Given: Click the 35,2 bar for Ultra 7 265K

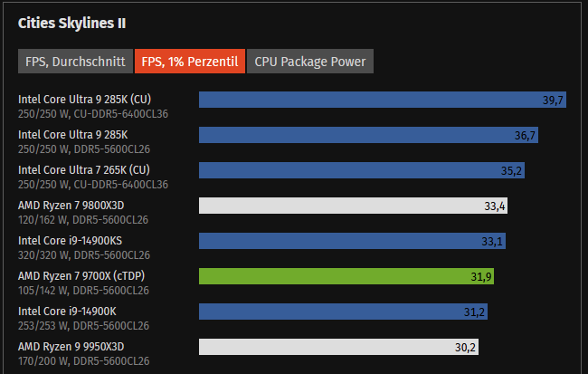Looking at the screenshot, I should (362, 170).
